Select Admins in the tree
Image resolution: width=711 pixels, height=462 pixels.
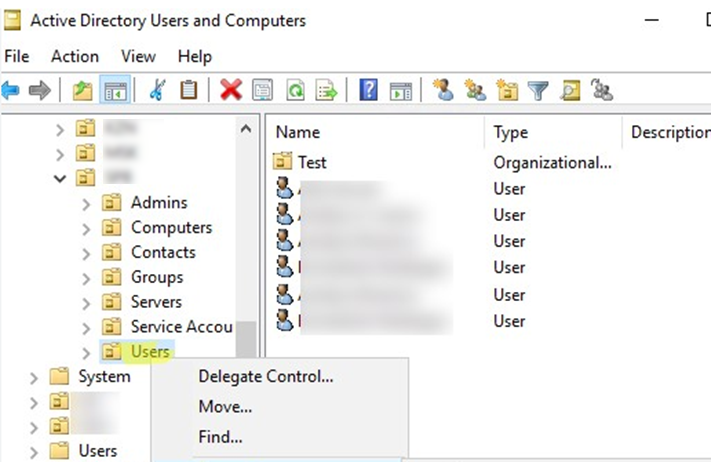coord(159,203)
